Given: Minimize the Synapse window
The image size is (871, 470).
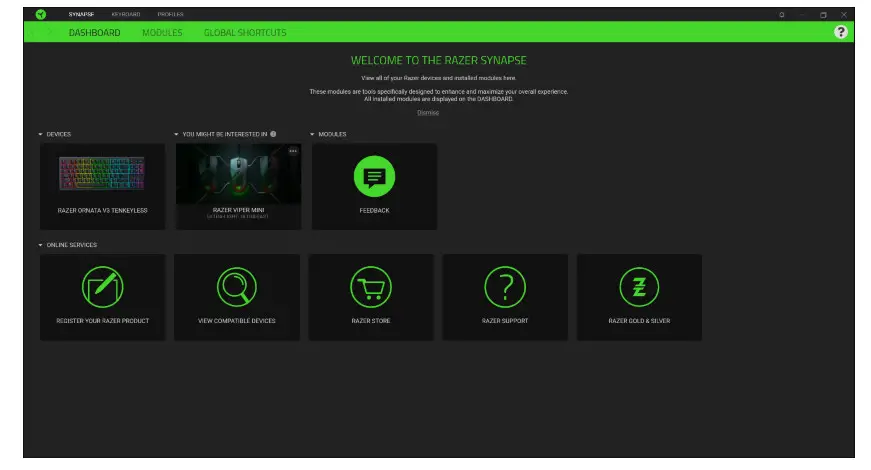Looking at the screenshot, I should (802, 15).
